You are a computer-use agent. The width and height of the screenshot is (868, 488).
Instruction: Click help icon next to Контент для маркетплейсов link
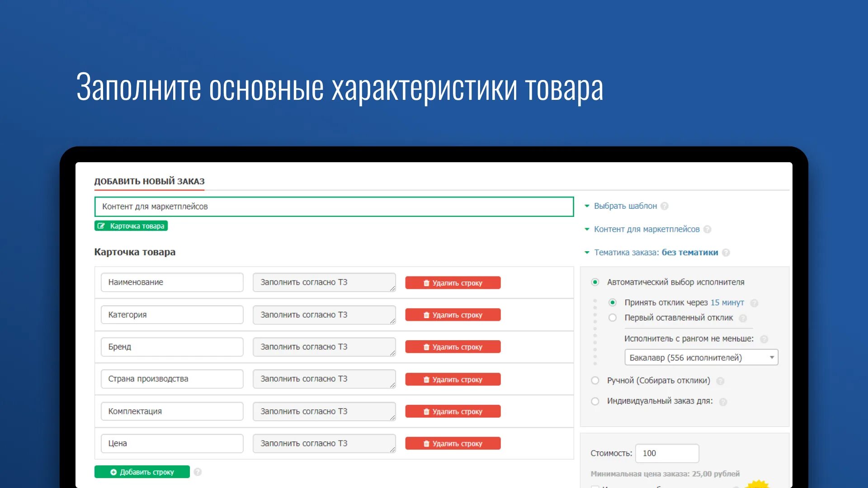(708, 230)
